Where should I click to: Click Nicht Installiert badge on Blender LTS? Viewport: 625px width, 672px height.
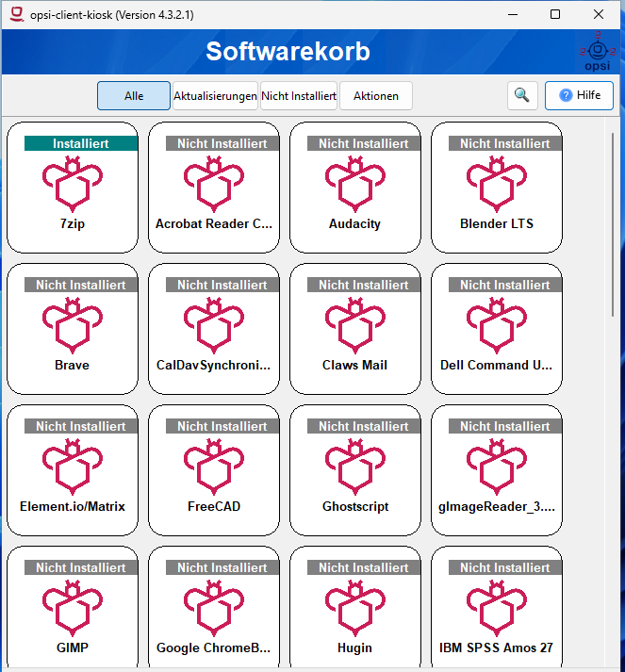(x=505, y=143)
